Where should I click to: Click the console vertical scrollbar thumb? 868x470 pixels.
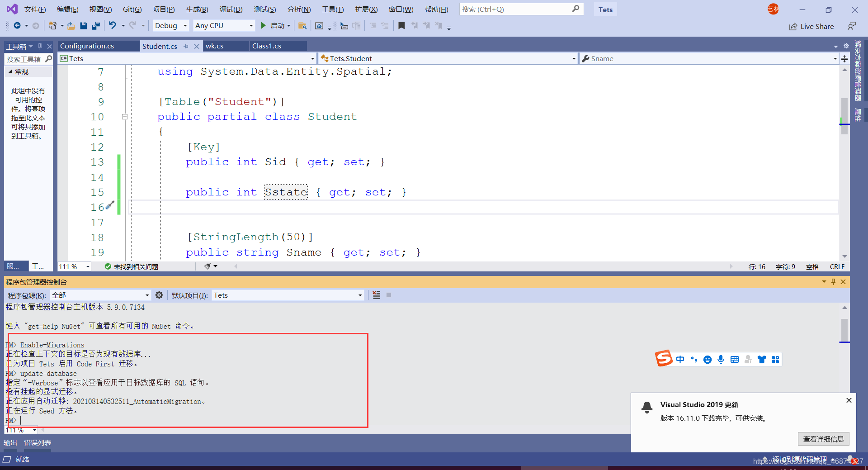click(x=844, y=330)
